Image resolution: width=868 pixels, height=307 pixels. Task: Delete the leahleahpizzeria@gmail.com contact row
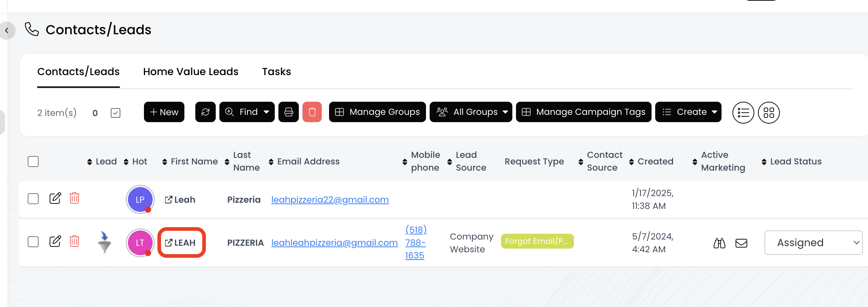74,241
